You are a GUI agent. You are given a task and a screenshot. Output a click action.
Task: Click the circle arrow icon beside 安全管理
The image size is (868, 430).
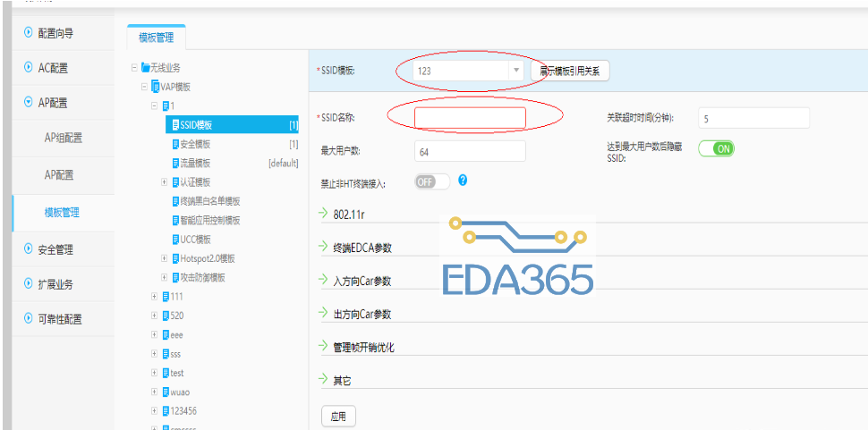click(29, 249)
